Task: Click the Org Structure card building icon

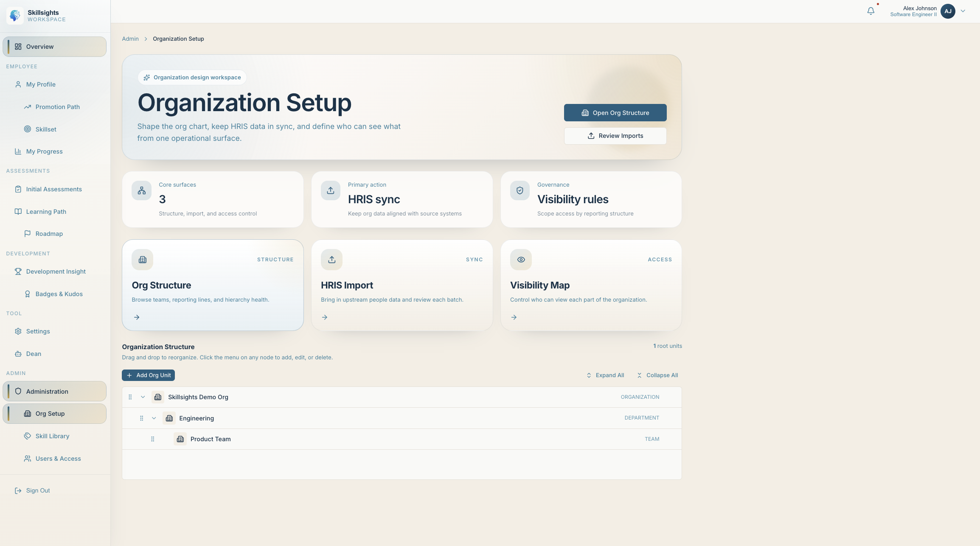Action: [x=142, y=260]
